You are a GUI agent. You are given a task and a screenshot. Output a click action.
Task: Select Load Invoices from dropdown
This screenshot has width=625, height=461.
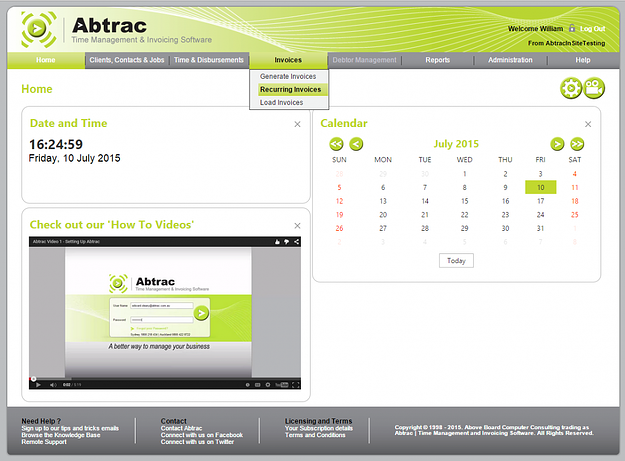[x=282, y=102]
